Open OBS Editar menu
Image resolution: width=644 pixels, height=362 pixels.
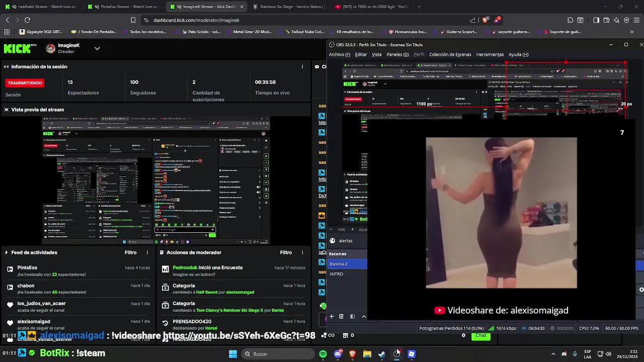click(x=361, y=54)
